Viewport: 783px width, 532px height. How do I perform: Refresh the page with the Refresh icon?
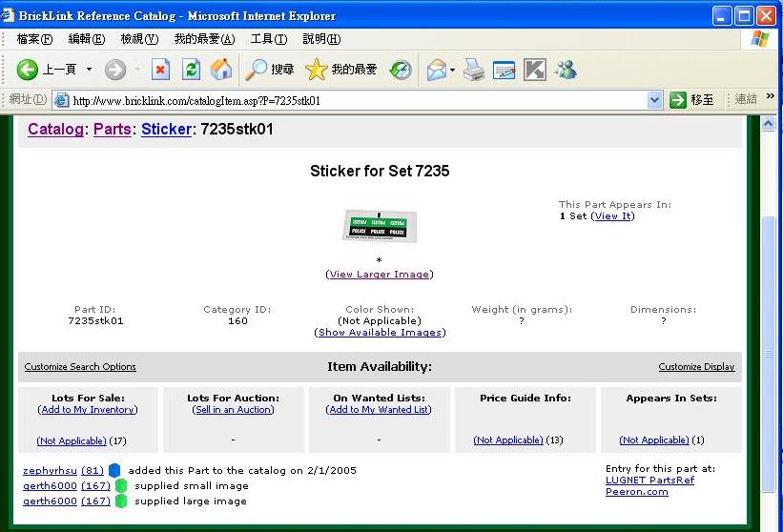click(x=191, y=70)
